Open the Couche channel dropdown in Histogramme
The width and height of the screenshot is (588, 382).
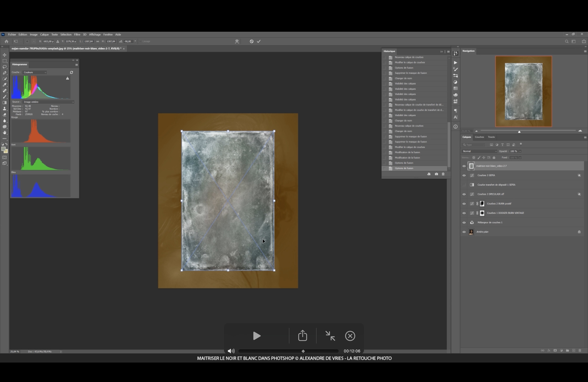35,72
